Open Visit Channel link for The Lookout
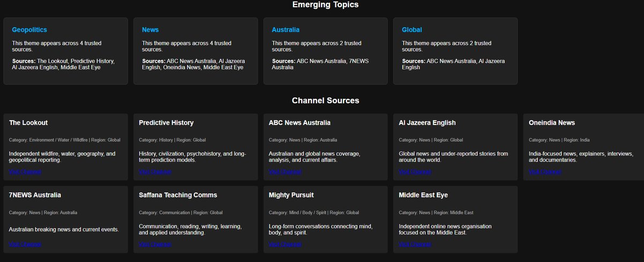Screen dimensions: 644x262 click(x=25, y=172)
